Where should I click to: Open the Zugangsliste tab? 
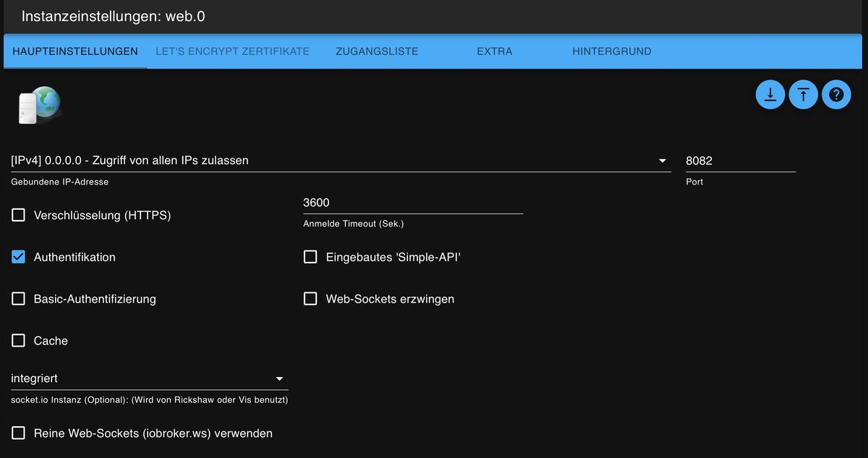pos(377,51)
